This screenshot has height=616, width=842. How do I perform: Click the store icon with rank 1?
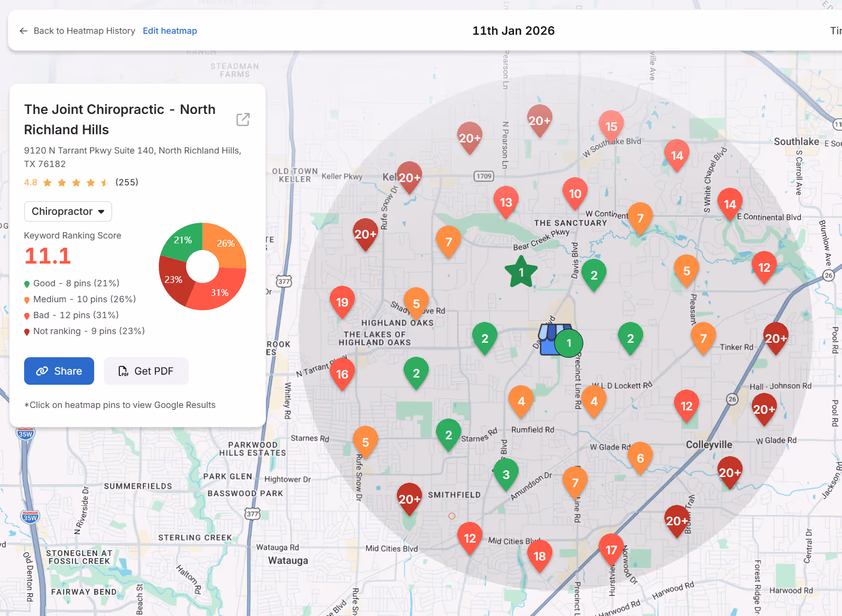[560, 340]
